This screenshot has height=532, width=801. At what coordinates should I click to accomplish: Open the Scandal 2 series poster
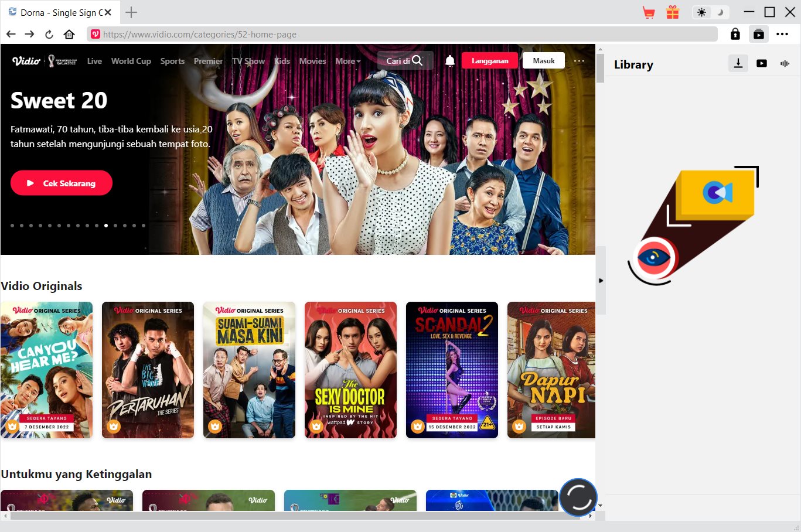pos(452,370)
